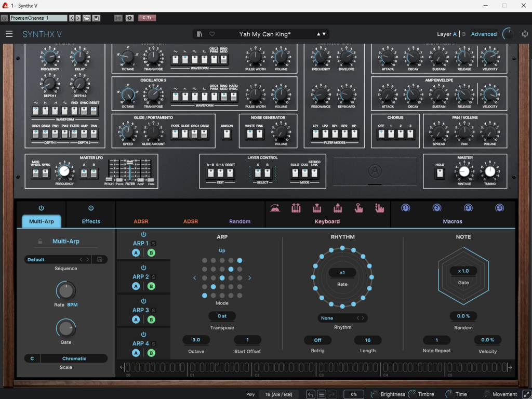Toggle the Multi-Arp tab power button
The image size is (532, 399).
(42, 208)
